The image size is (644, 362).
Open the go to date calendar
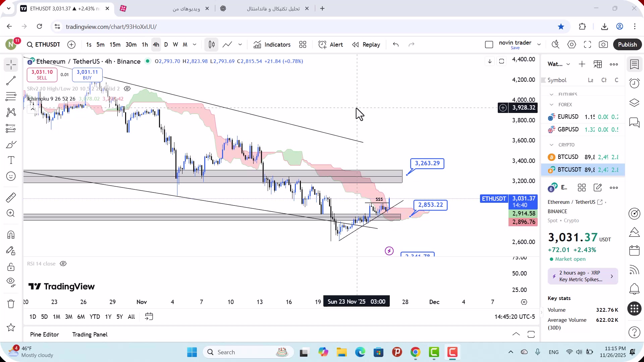(x=149, y=316)
